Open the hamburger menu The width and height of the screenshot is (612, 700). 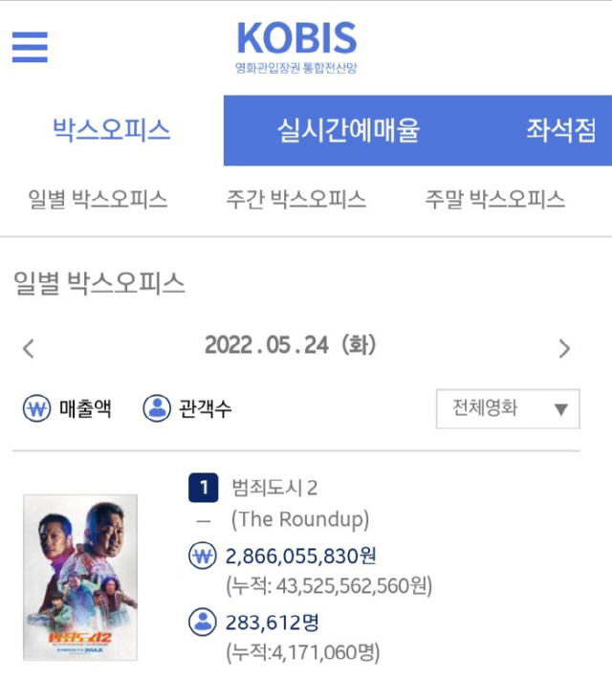(30, 46)
